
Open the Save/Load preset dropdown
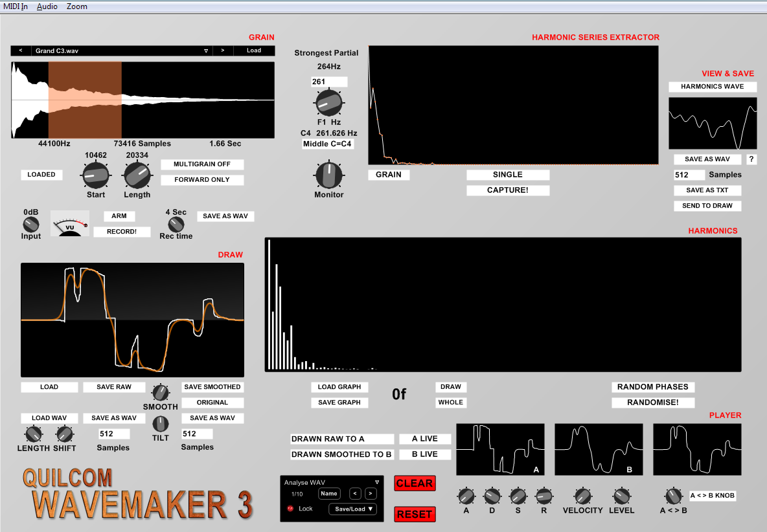353,509
